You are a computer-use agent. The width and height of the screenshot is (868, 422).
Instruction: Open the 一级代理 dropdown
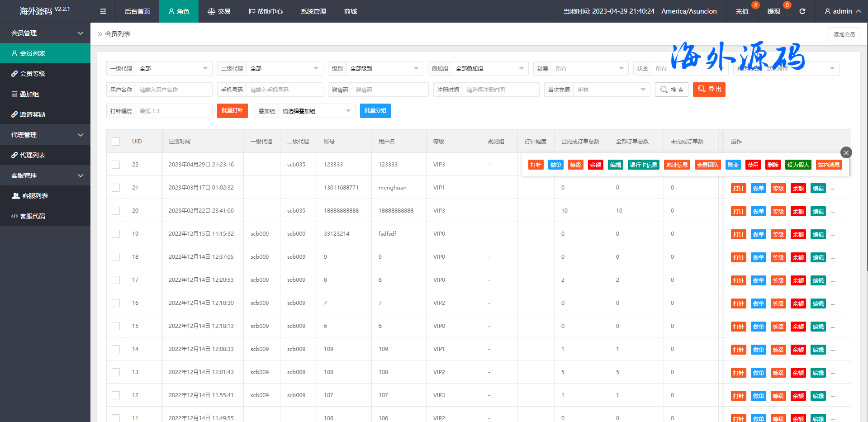click(174, 69)
